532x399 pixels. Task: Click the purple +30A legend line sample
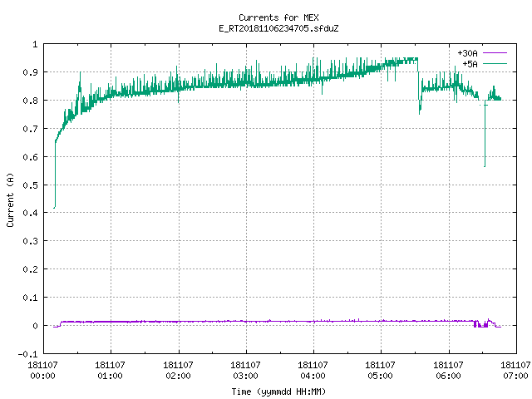[x=495, y=53]
